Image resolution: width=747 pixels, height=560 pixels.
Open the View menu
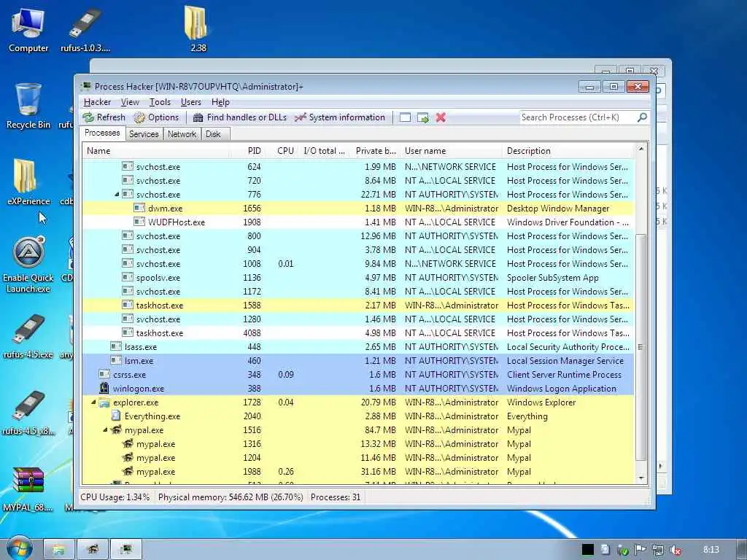tap(130, 102)
